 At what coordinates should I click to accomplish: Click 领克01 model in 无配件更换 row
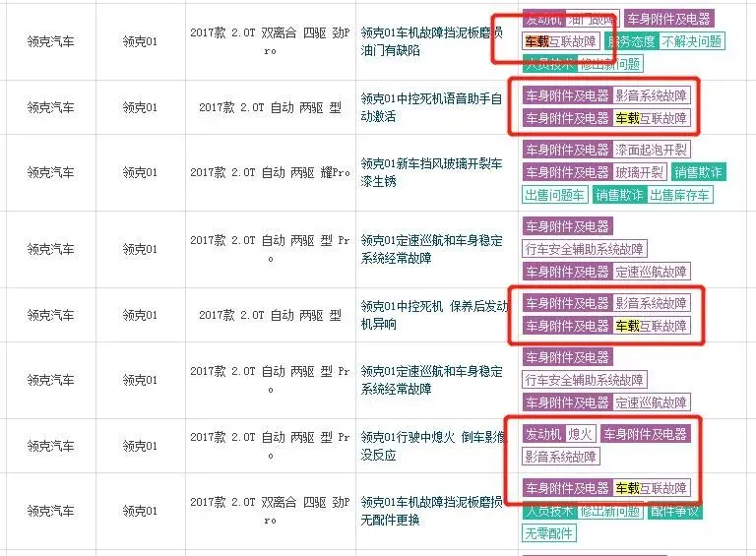[140, 511]
